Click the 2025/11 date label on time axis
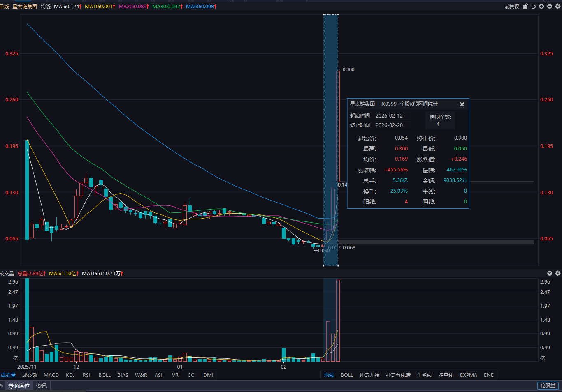The height and width of the screenshot is (392, 562). coord(27,367)
